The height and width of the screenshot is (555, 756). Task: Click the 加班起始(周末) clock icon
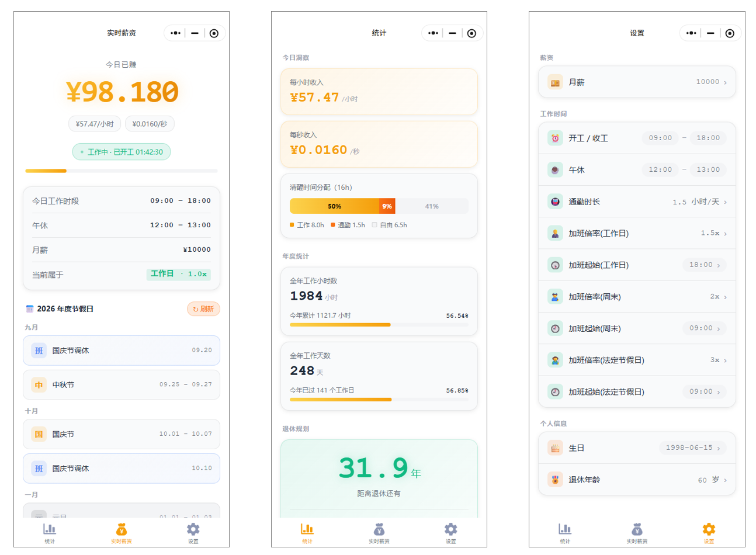pos(555,328)
